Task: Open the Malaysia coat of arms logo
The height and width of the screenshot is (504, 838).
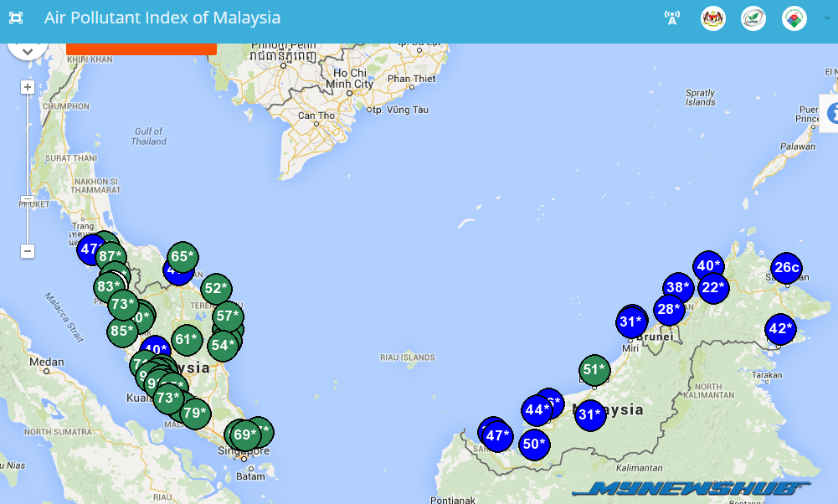Action: 712,18
